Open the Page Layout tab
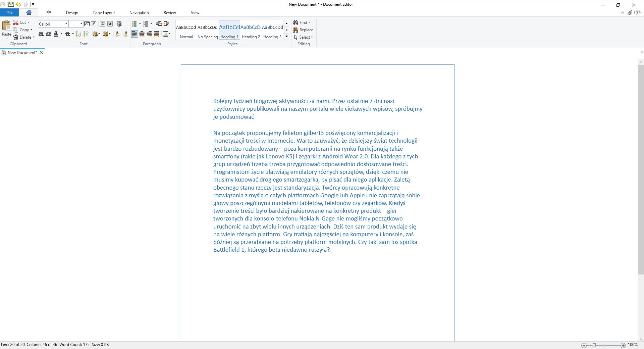The image size is (644, 349). [x=104, y=12]
